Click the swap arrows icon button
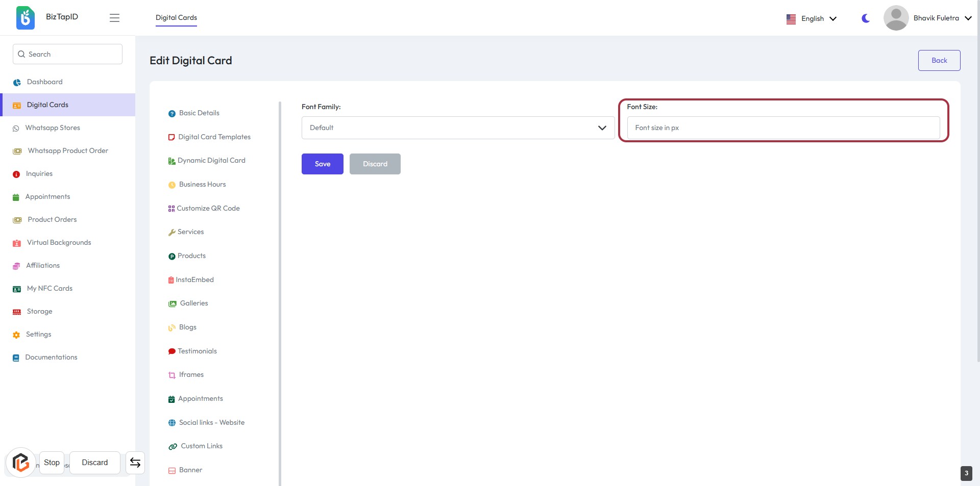The height and width of the screenshot is (486, 980). (x=135, y=463)
